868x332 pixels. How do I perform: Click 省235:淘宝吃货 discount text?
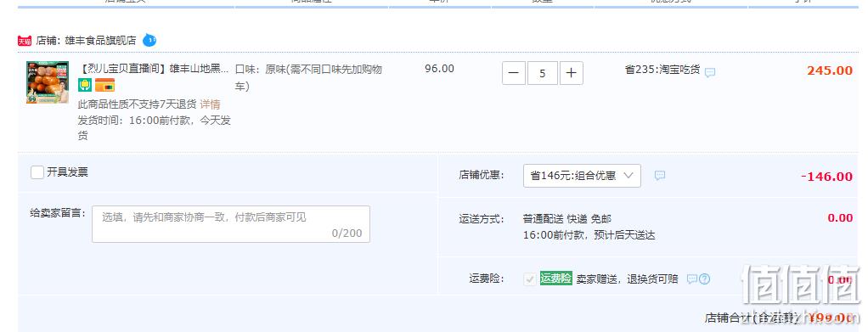(x=662, y=70)
